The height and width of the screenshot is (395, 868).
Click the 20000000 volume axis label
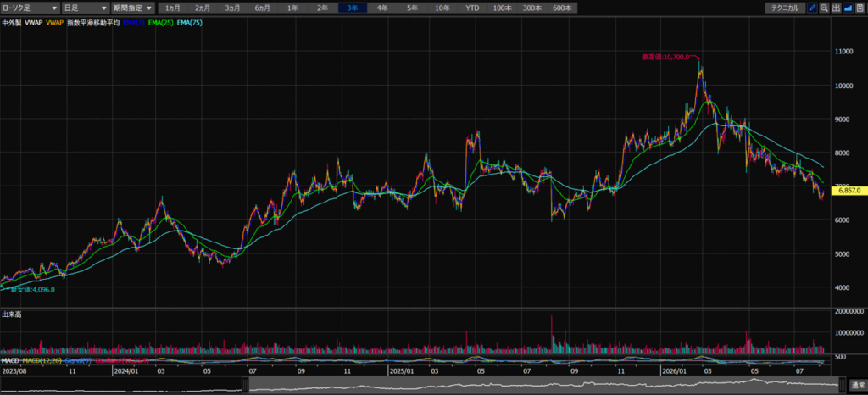click(x=850, y=311)
